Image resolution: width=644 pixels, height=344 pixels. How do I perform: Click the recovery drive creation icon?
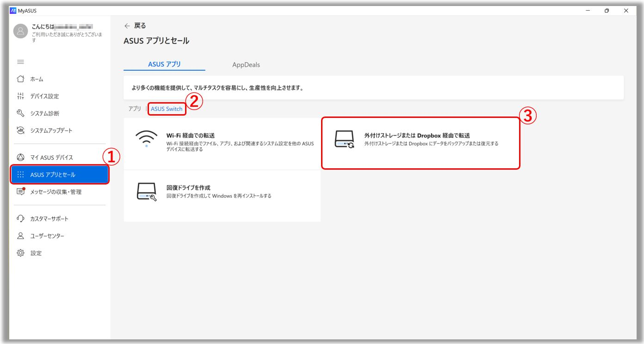pyautogui.click(x=147, y=192)
